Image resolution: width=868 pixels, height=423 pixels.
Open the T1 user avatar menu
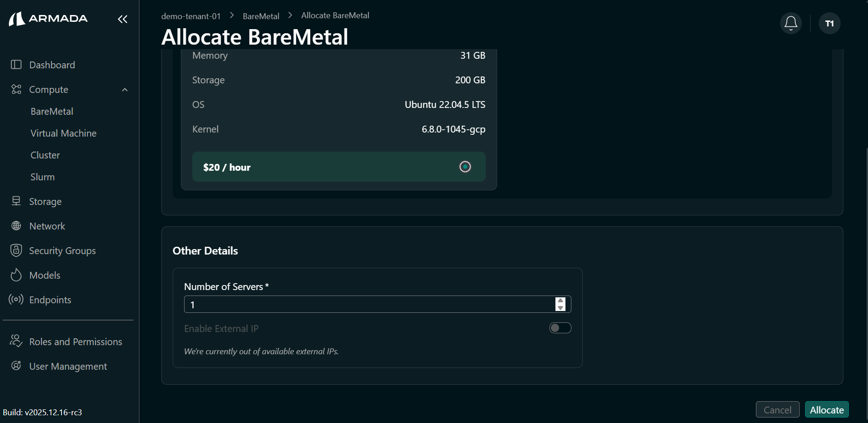coord(829,23)
